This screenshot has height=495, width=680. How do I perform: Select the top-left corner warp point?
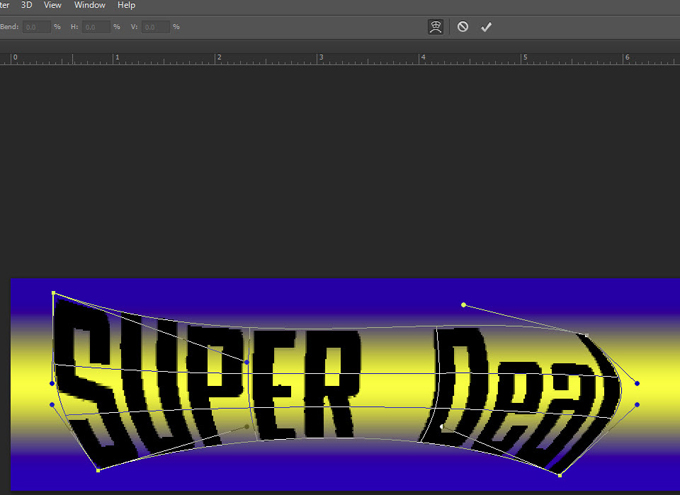(x=53, y=294)
